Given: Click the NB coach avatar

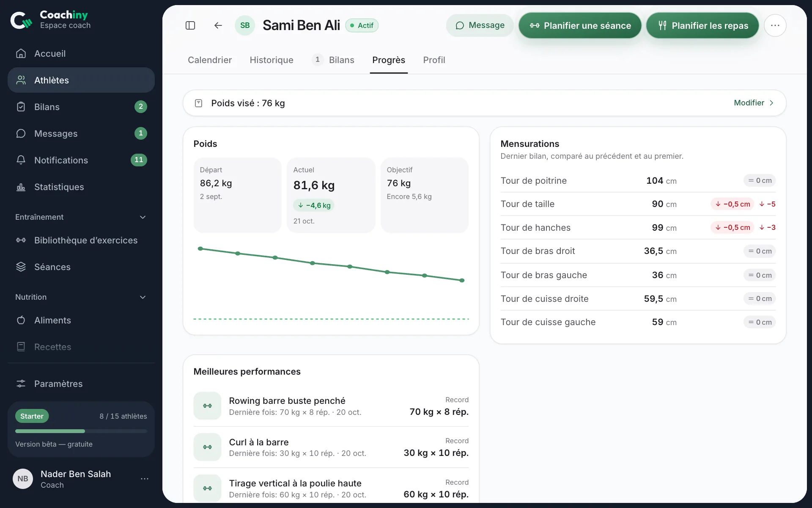Looking at the screenshot, I should (23, 479).
